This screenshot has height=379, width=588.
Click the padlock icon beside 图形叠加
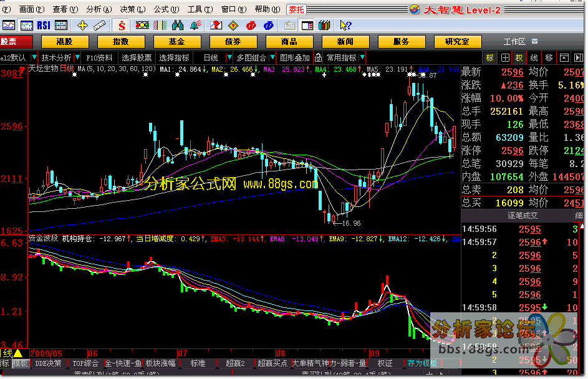(318, 57)
